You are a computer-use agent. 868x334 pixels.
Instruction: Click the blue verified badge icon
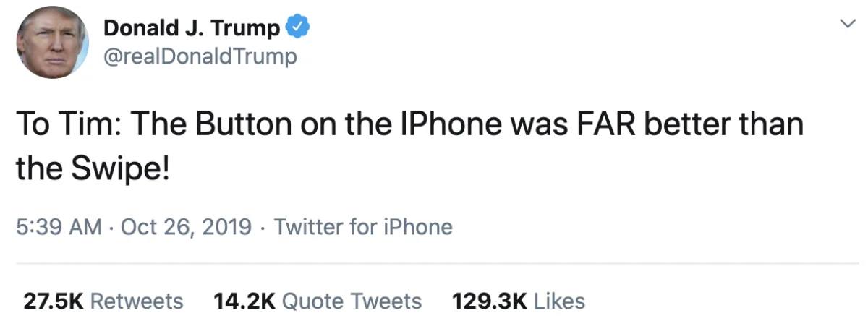pos(298,28)
